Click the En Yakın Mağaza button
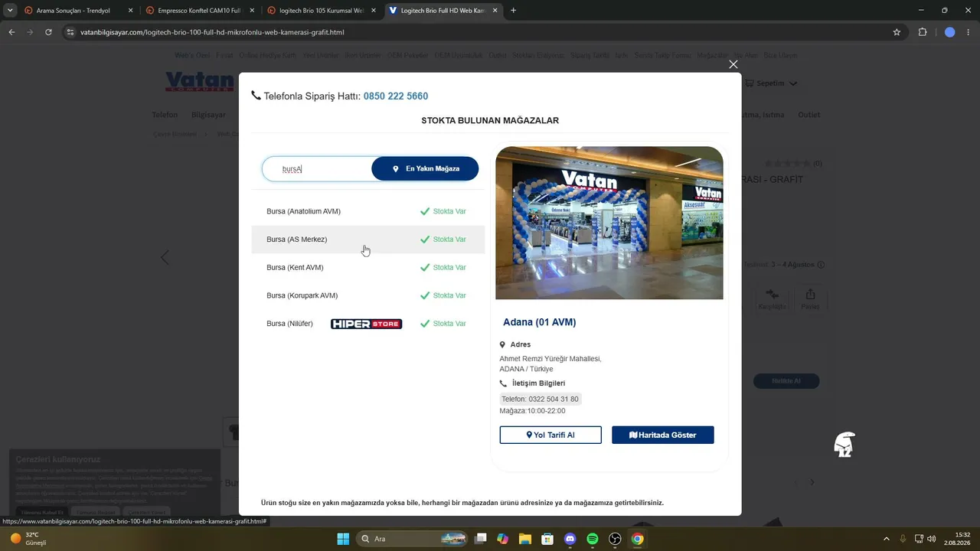The width and height of the screenshot is (980, 551). point(425,168)
